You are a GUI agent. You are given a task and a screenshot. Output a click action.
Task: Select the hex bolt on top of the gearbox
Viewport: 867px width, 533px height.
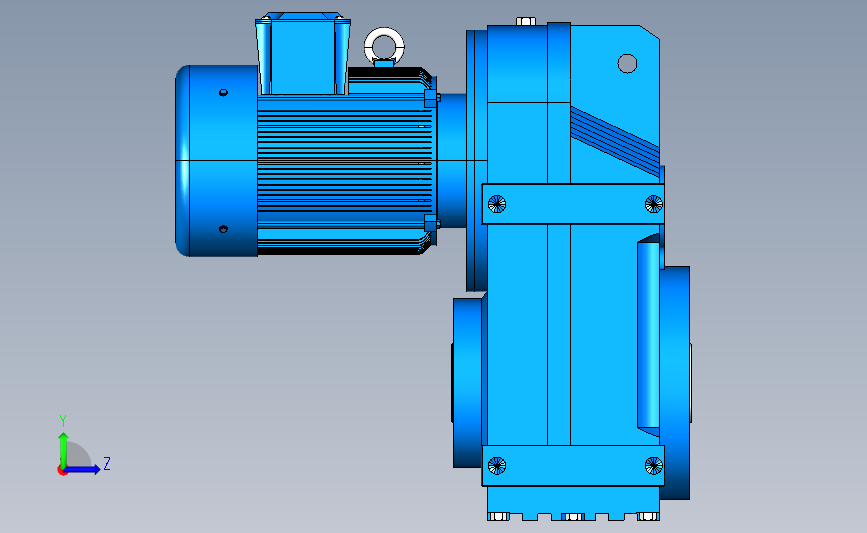pyautogui.click(x=526, y=22)
